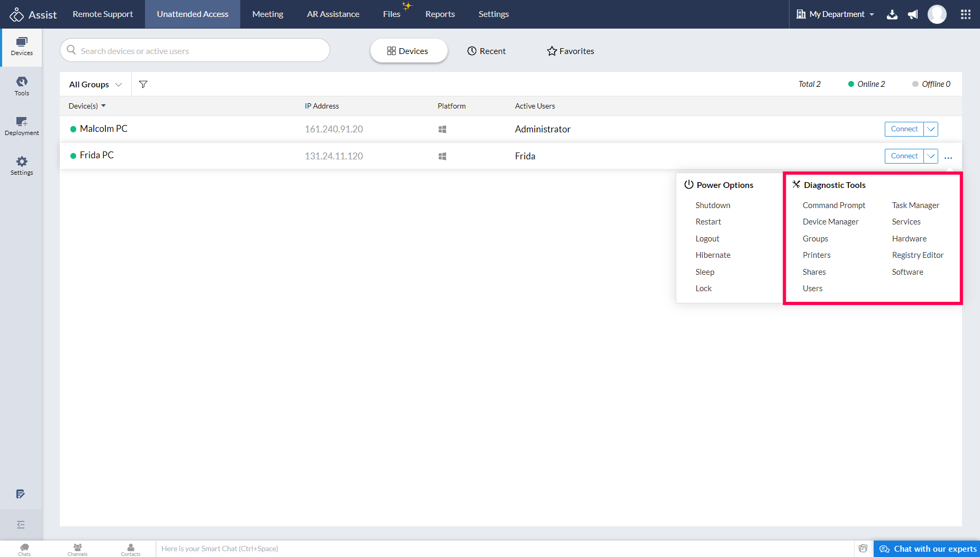980x557 pixels.
Task: Switch to the Remote Support tab
Action: pos(103,14)
